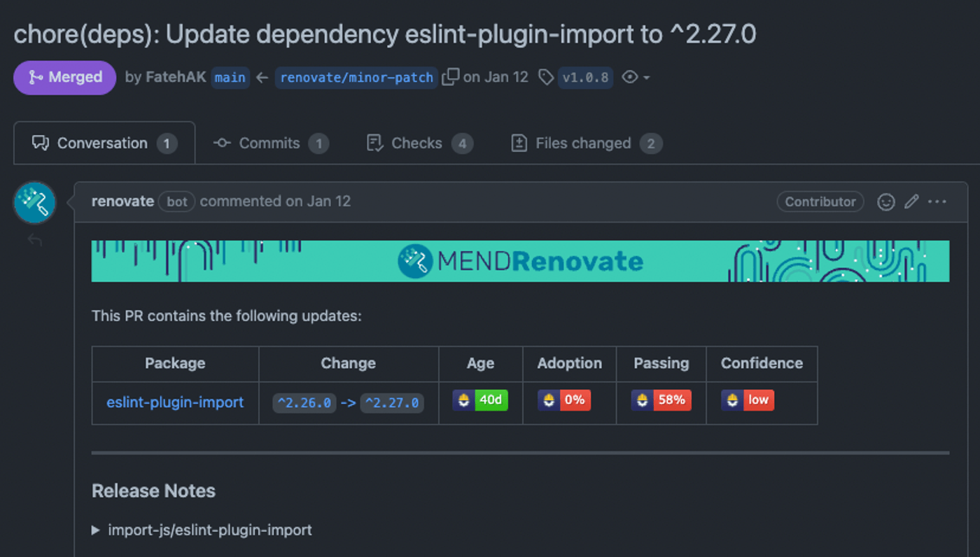
Task: Expand the import-js/eslint-plugin-import release notes
Action: click(x=95, y=530)
